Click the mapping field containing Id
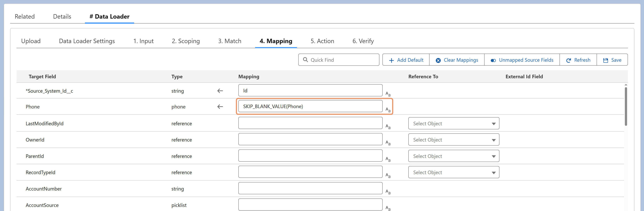Screen dimensions: 644x211 tap(310, 90)
